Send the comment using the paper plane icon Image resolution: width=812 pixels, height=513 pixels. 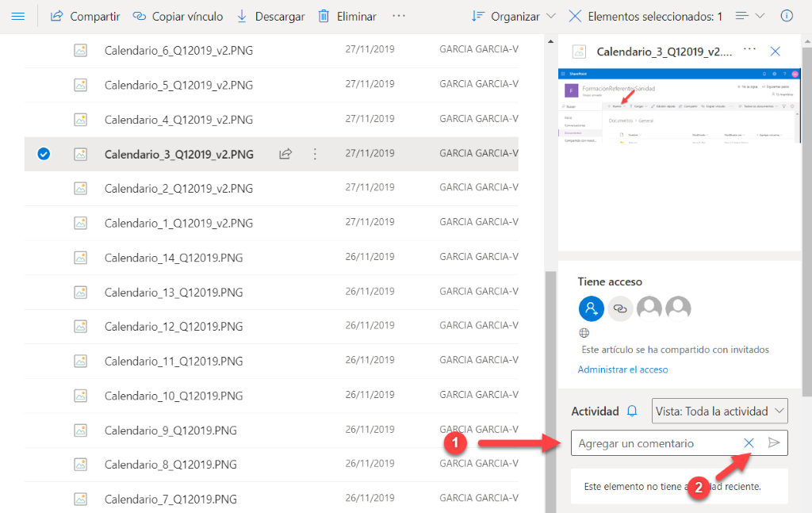pyautogui.click(x=775, y=443)
